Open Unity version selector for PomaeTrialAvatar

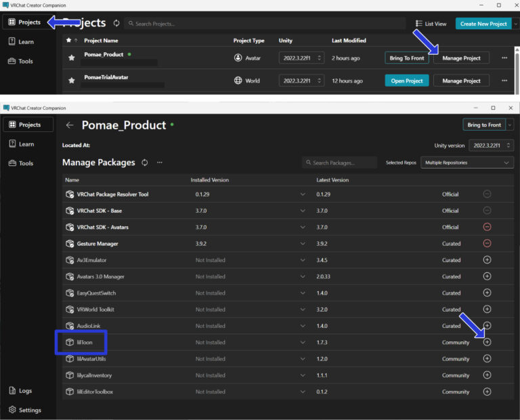(x=301, y=81)
